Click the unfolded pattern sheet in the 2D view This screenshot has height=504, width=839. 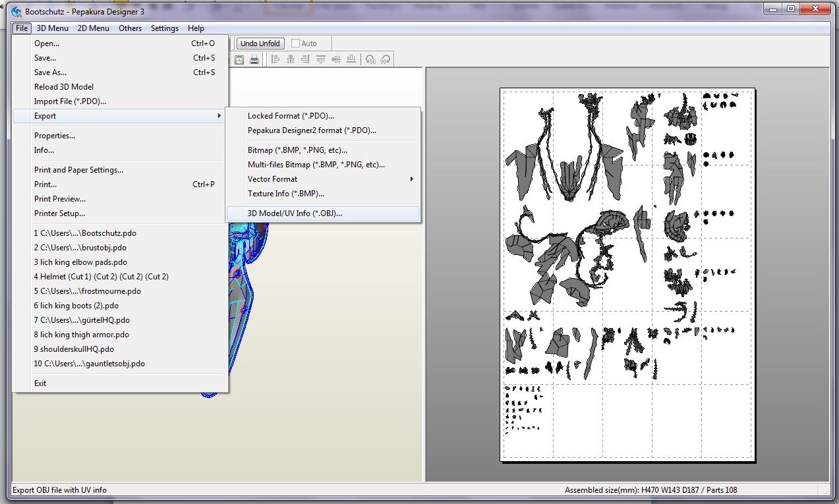tap(627, 274)
